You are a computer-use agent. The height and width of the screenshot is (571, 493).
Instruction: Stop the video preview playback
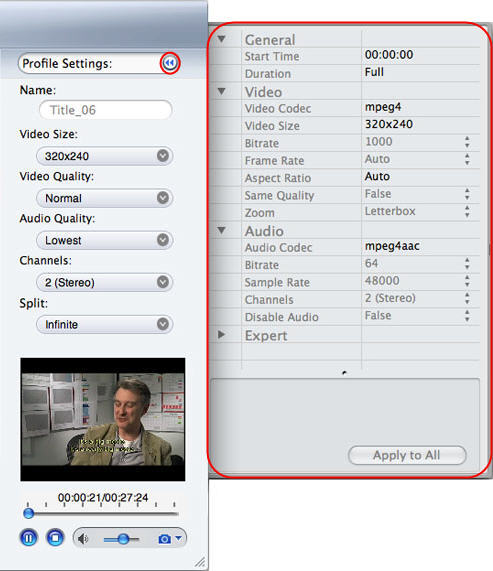tap(55, 538)
